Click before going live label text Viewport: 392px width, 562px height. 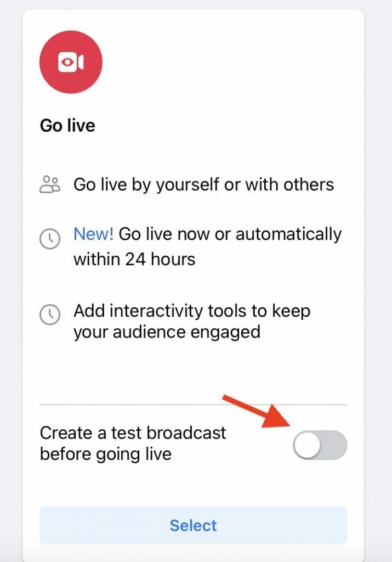point(106,454)
